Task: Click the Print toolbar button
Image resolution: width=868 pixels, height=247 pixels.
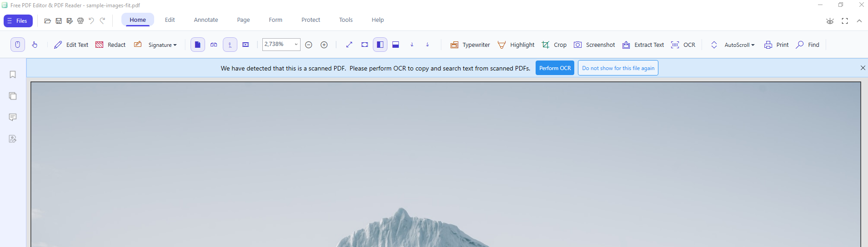Action: pyautogui.click(x=776, y=45)
